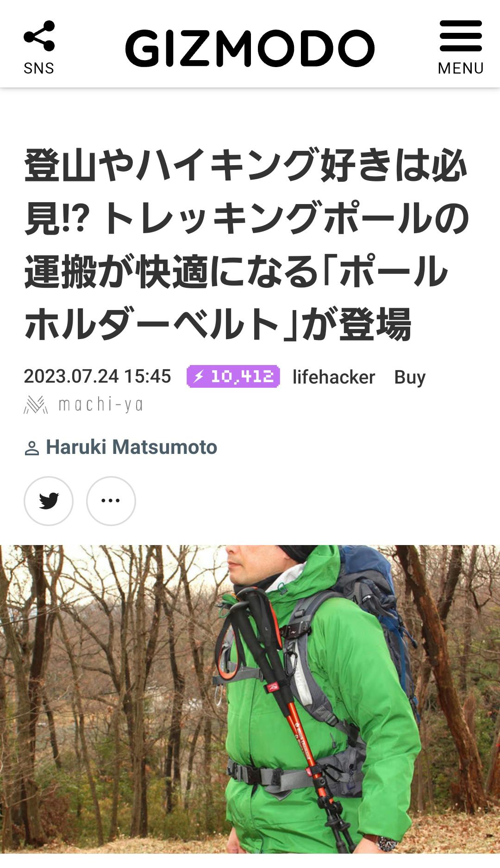Open the lifehacker tag
Screen dimensions: 500x868
click(333, 377)
